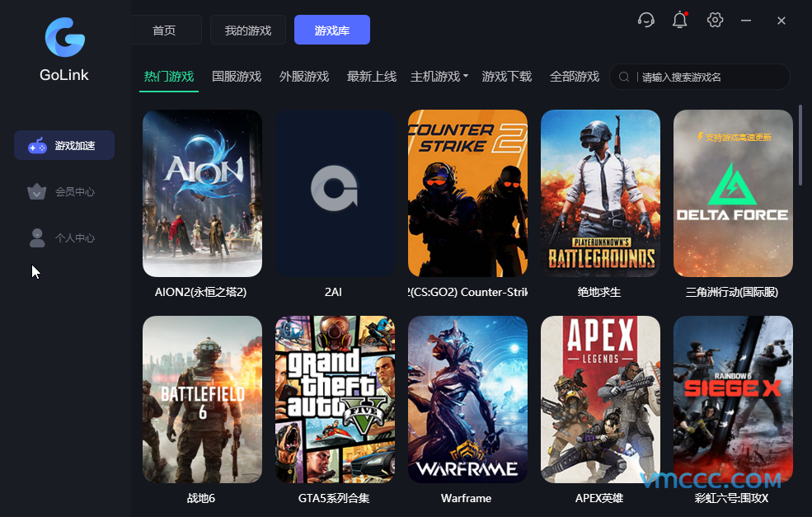Click the game search input field
The width and height of the screenshot is (812, 517).
click(x=709, y=77)
